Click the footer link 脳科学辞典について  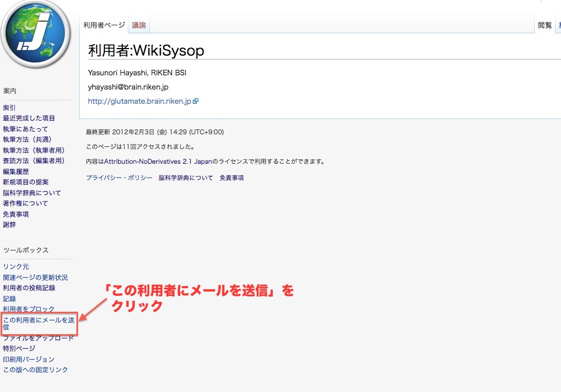pos(186,178)
